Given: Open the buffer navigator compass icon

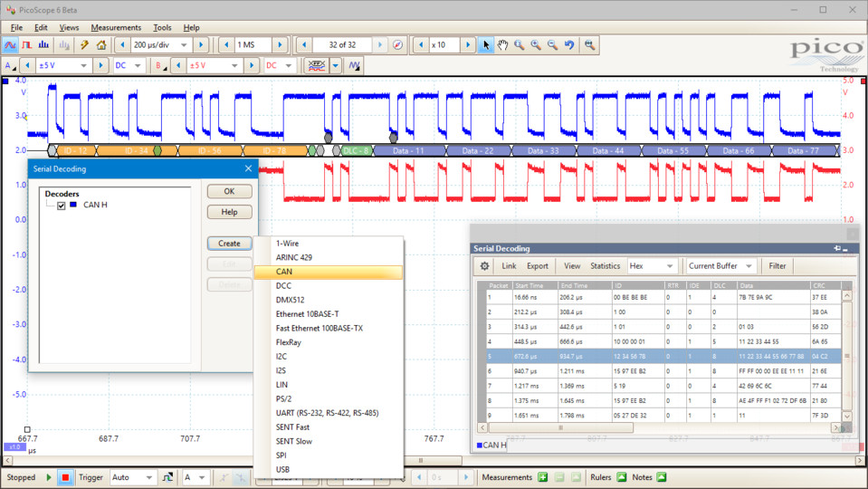Looking at the screenshot, I should 396,44.
